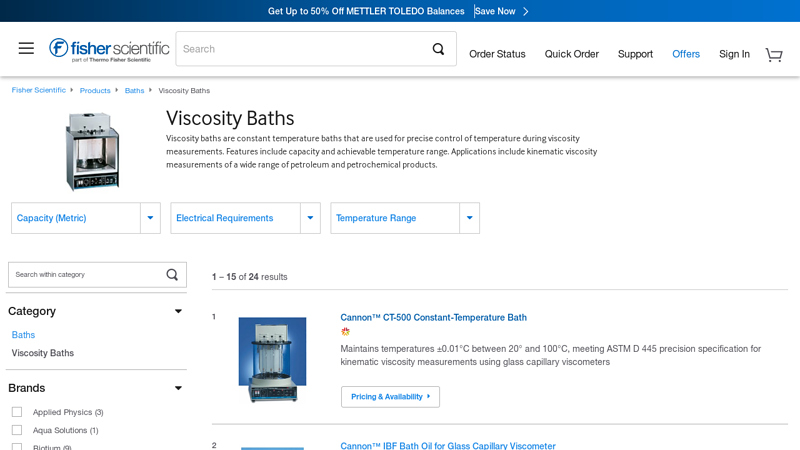Open the Offers page

point(686,54)
